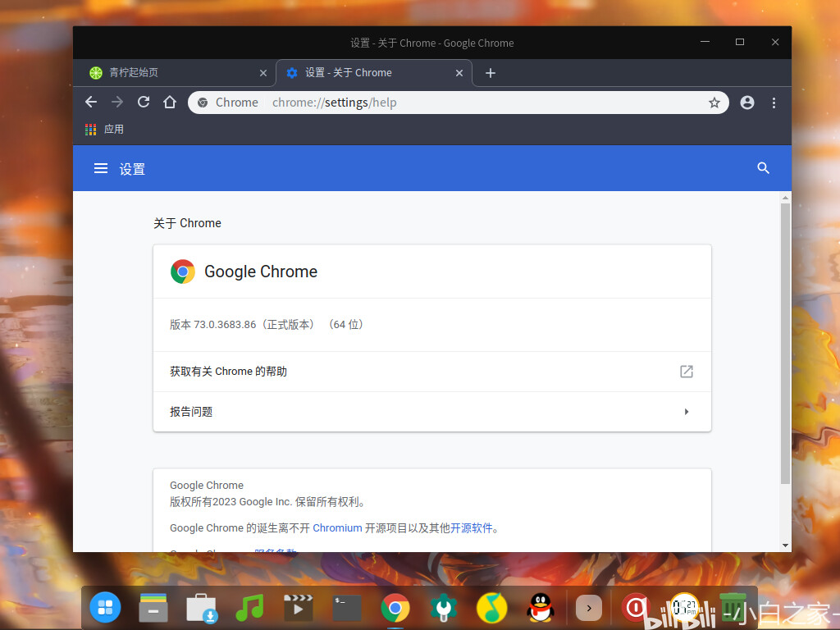This screenshot has width=840, height=630.
Task: Open 获取有关 Chrome 的帮助
Action: pos(431,372)
